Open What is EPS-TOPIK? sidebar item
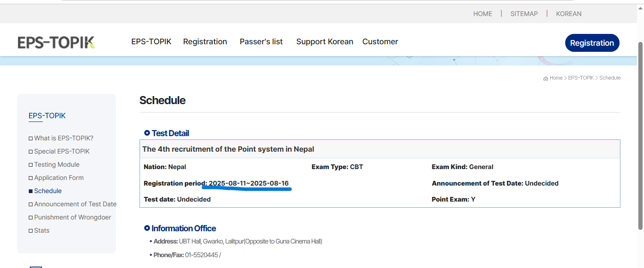This screenshot has height=268, width=644. tap(64, 138)
